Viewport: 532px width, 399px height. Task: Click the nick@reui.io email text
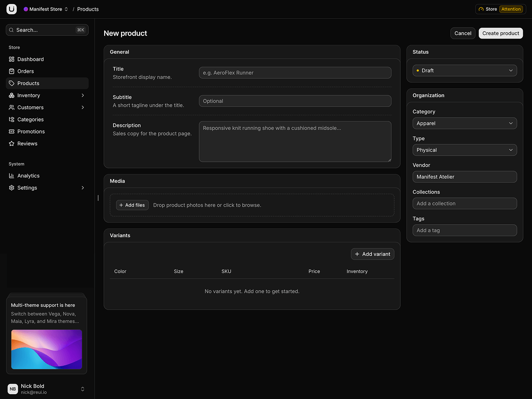(x=34, y=392)
